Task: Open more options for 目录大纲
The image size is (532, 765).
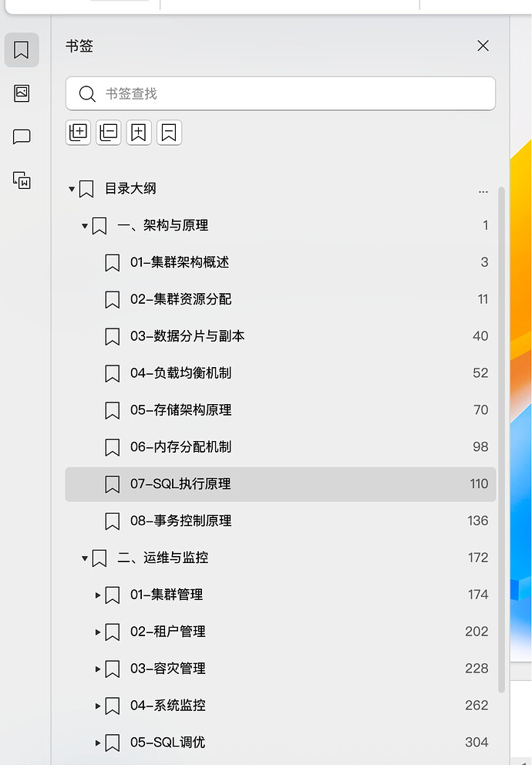Action: click(x=483, y=189)
